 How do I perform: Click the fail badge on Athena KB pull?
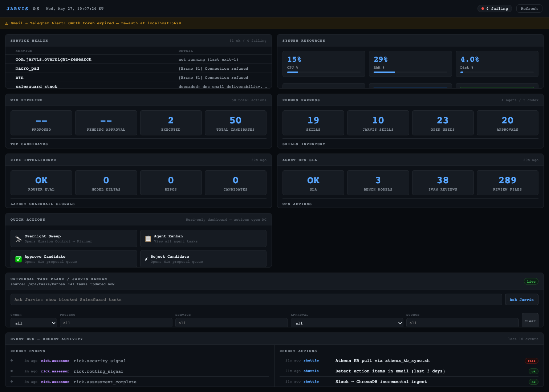click(532, 361)
